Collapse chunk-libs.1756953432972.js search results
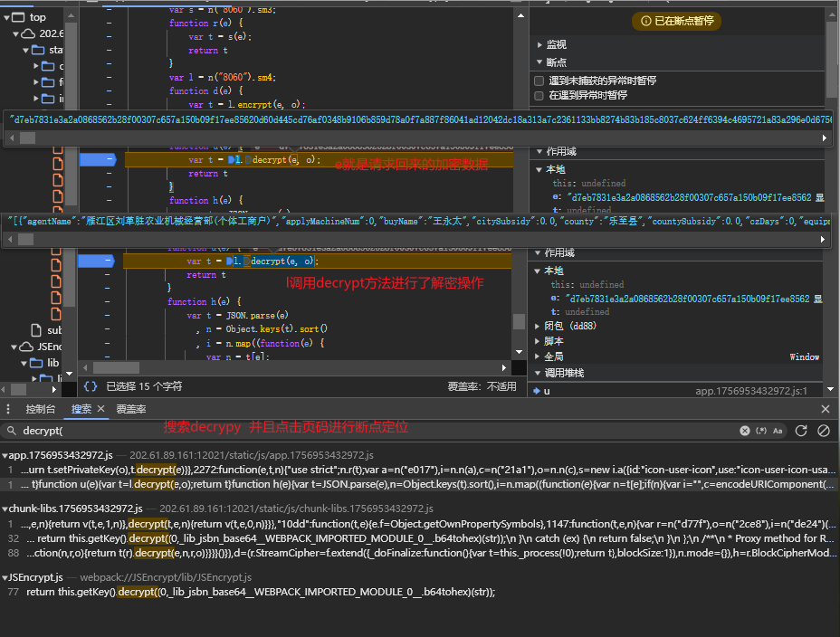This screenshot has height=637, width=840. 5,509
